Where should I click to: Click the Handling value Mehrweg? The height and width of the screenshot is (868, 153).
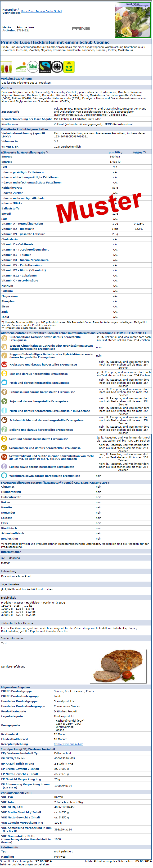tap(60, 856)
